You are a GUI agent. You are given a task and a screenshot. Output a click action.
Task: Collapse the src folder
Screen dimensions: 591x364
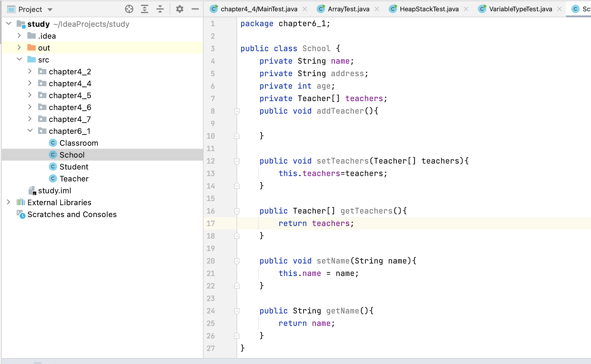[19, 59]
